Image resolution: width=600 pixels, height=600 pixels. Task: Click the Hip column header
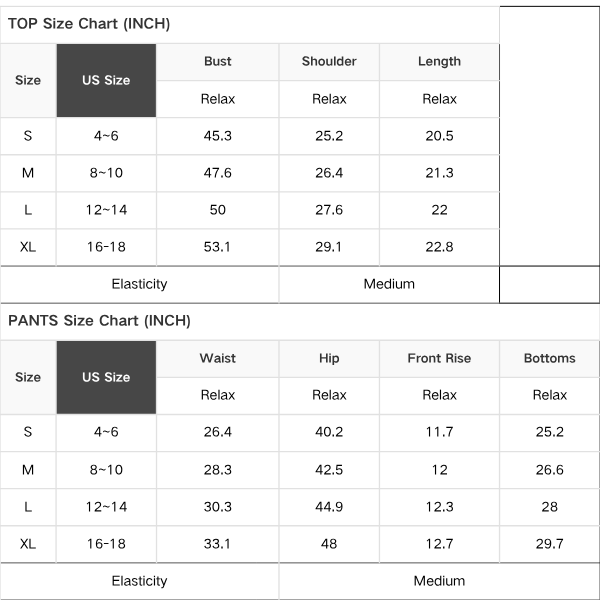(329, 358)
